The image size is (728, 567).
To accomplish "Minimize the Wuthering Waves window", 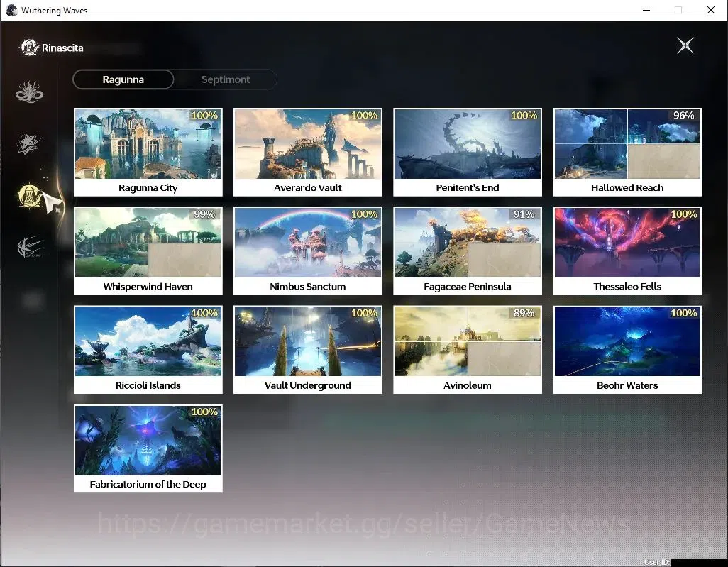I will [646, 10].
